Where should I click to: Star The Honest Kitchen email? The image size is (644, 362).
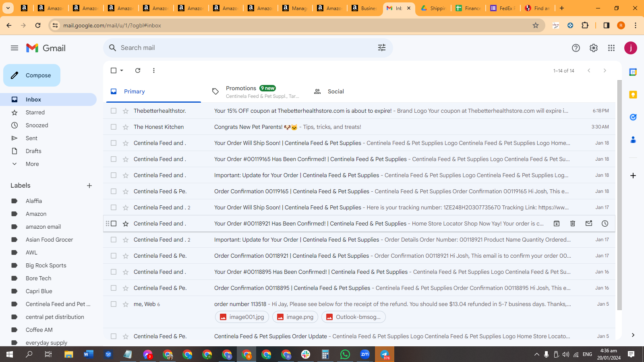click(126, 127)
